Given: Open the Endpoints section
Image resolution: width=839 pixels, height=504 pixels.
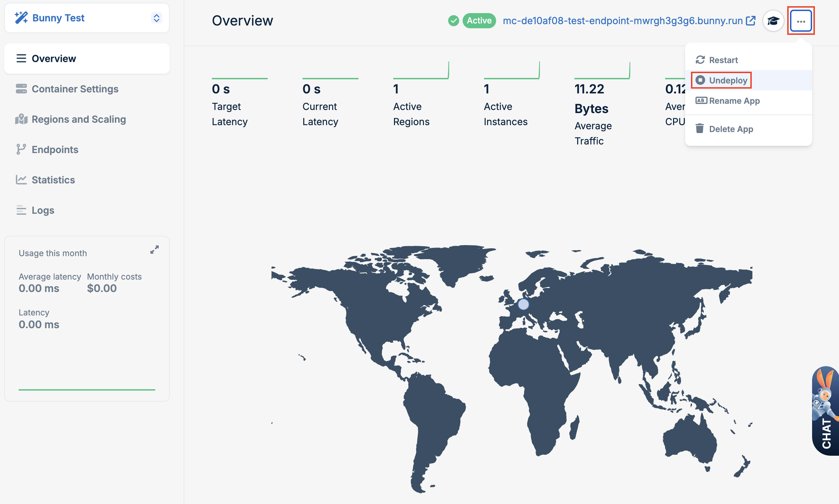Looking at the screenshot, I should 55,150.
